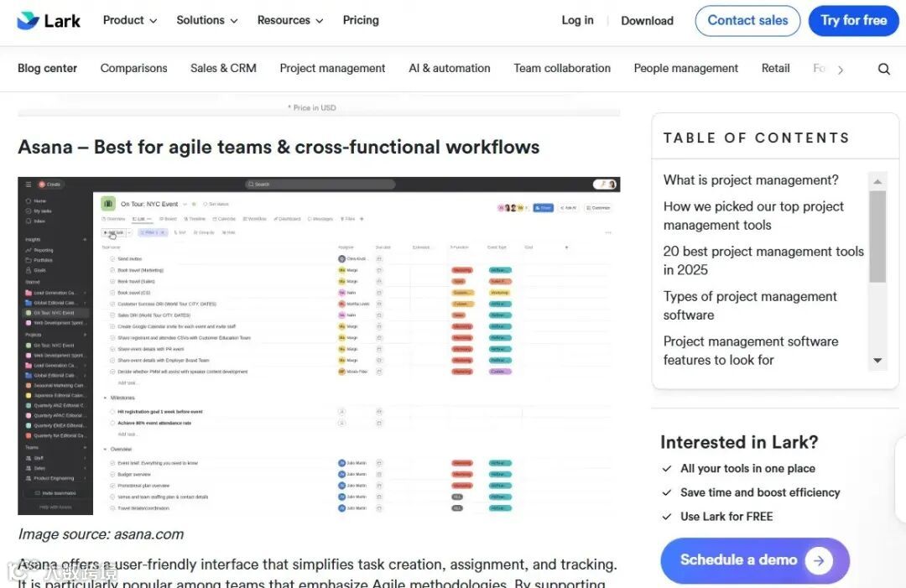Click the blog category next arrow
The width and height of the screenshot is (906, 588).
[x=840, y=70]
